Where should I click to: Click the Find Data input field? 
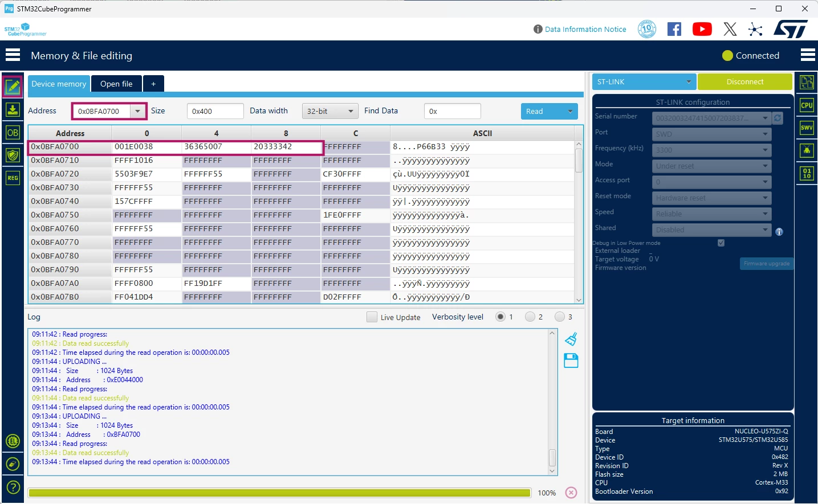coord(453,111)
